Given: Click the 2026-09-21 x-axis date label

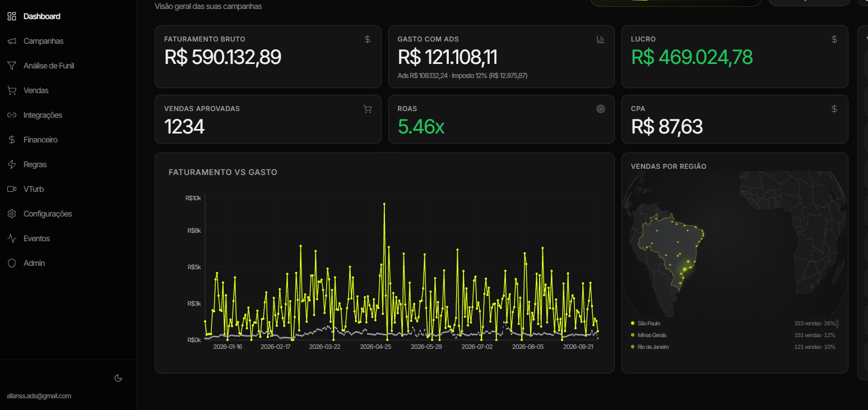Looking at the screenshot, I should (x=578, y=347).
